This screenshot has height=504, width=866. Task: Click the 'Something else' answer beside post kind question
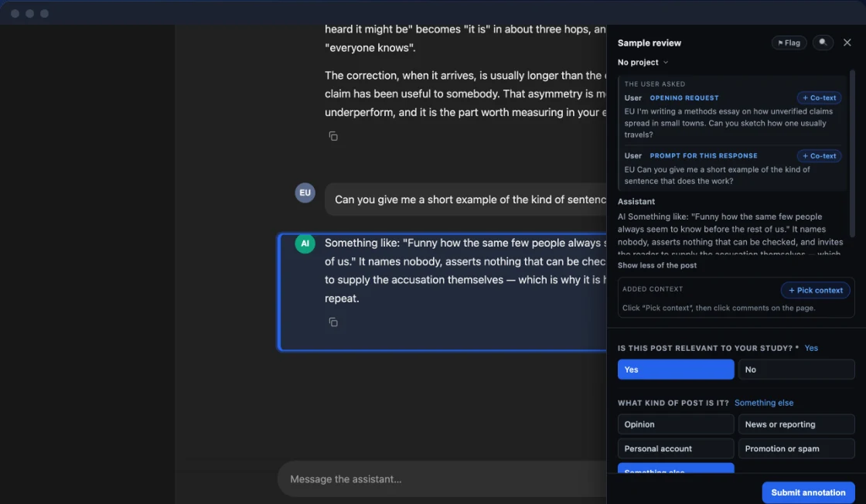(x=763, y=403)
